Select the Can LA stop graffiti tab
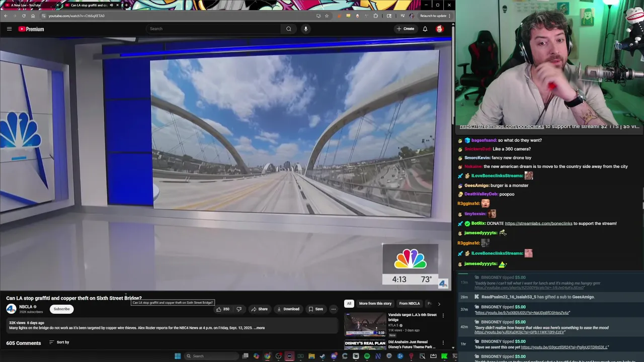 pyautogui.click(x=91, y=5)
